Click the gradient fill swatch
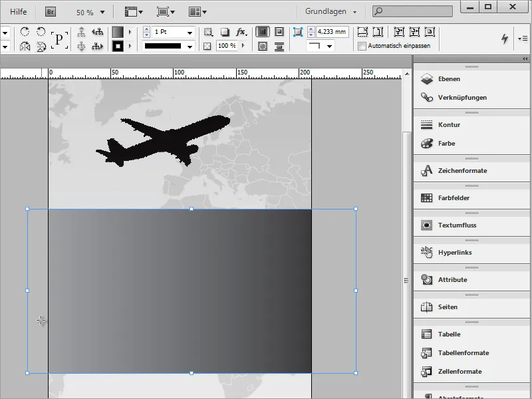Image resolution: width=532 pixels, height=399 pixels. coord(118,32)
